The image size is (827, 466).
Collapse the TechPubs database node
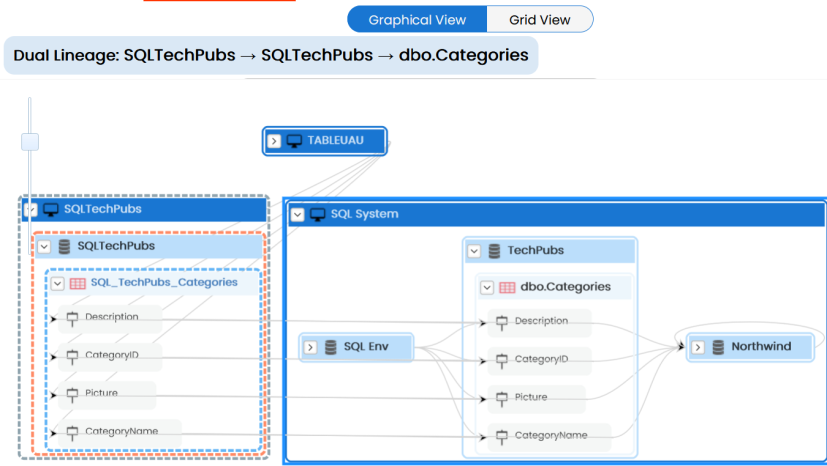tap(474, 251)
